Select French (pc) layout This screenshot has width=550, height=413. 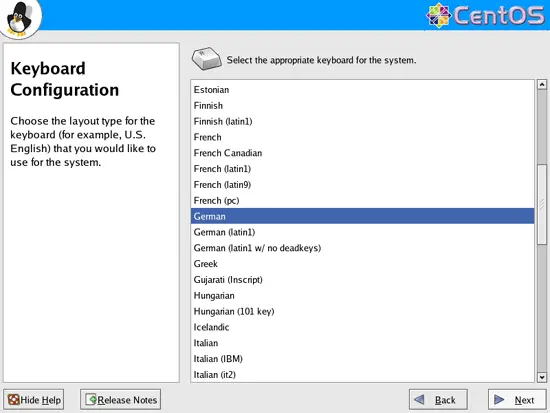pyautogui.click(x=362, y=200)
